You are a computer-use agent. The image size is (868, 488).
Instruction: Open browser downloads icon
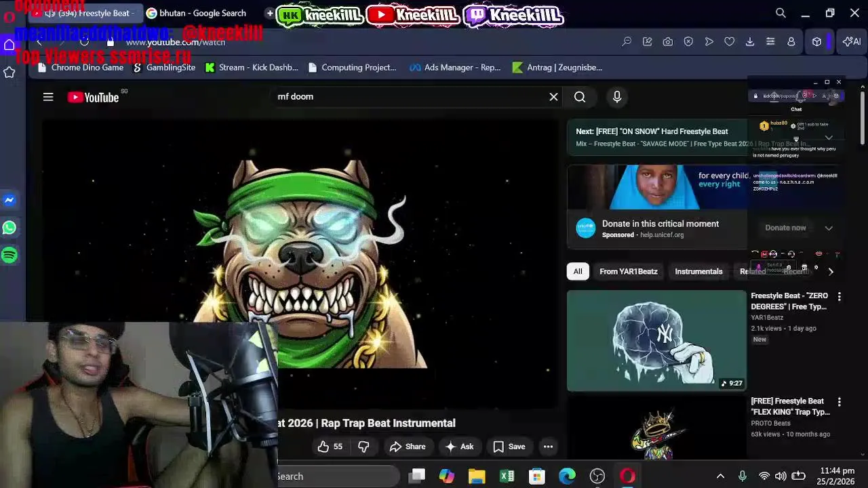750,42
